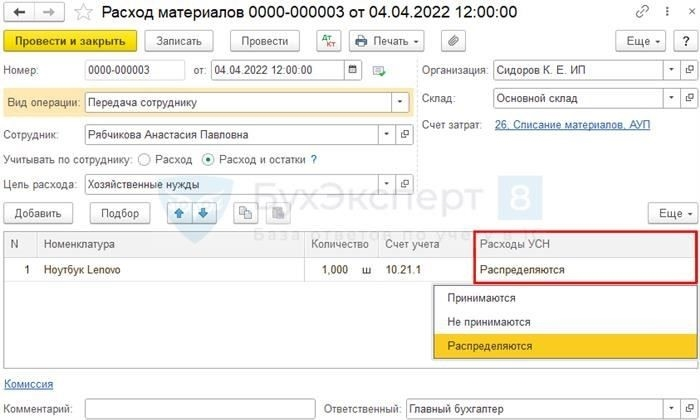Screen dimensions: 700x420
Task: Go forward with the right arrow
Action: pyautogui.click(x=49, y=12)
